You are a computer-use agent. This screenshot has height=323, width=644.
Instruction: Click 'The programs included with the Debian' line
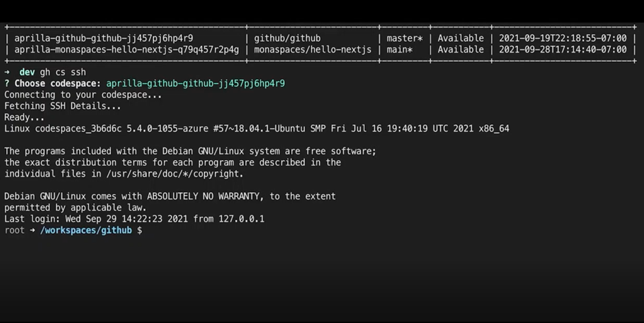[190, 152]
